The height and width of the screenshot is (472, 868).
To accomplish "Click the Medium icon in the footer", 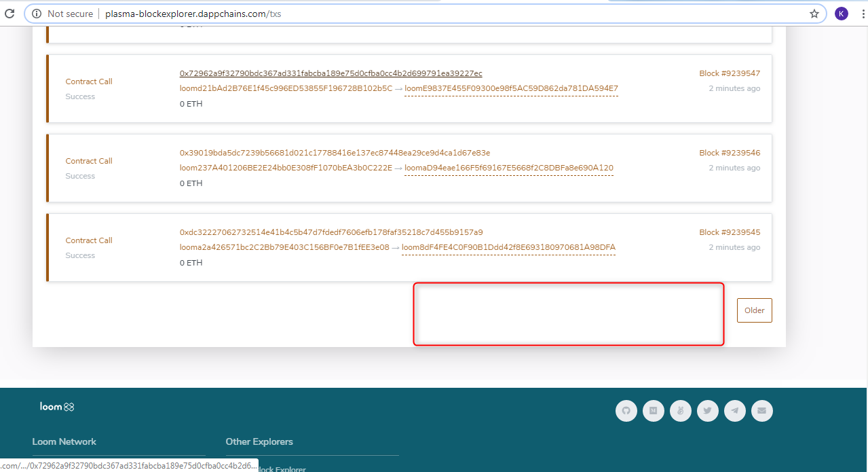I will coord(654,411).
